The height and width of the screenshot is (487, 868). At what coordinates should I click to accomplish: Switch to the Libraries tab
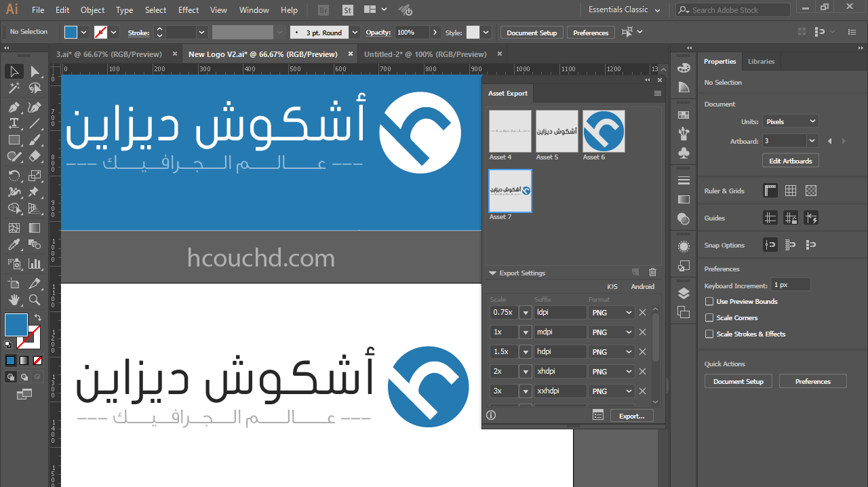click(x=761, y=61)
